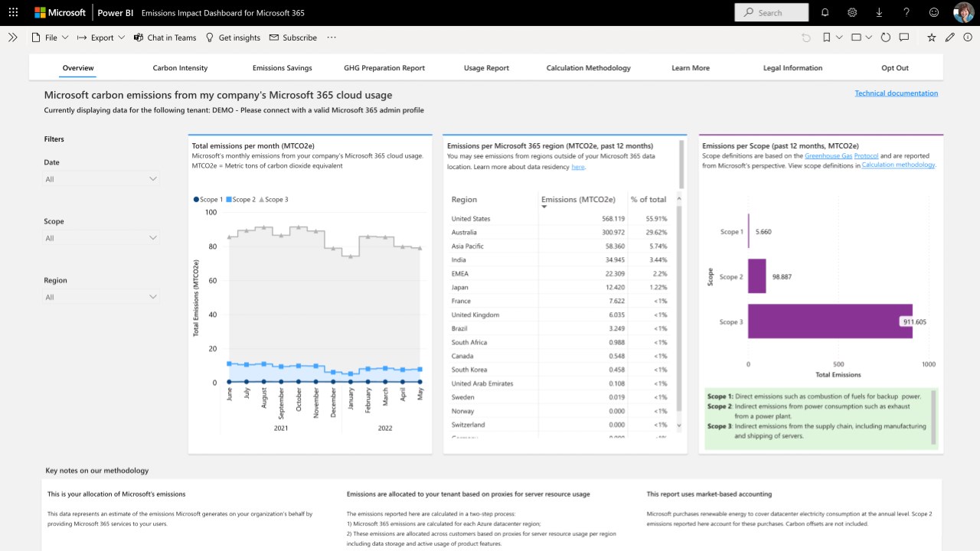Switch to the Overview tab

tap(78, 68)
